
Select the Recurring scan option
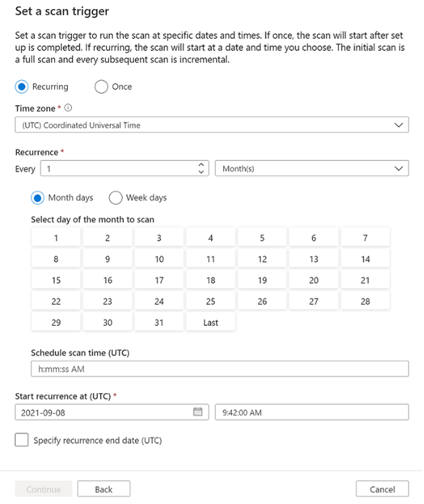coord(22,87)
